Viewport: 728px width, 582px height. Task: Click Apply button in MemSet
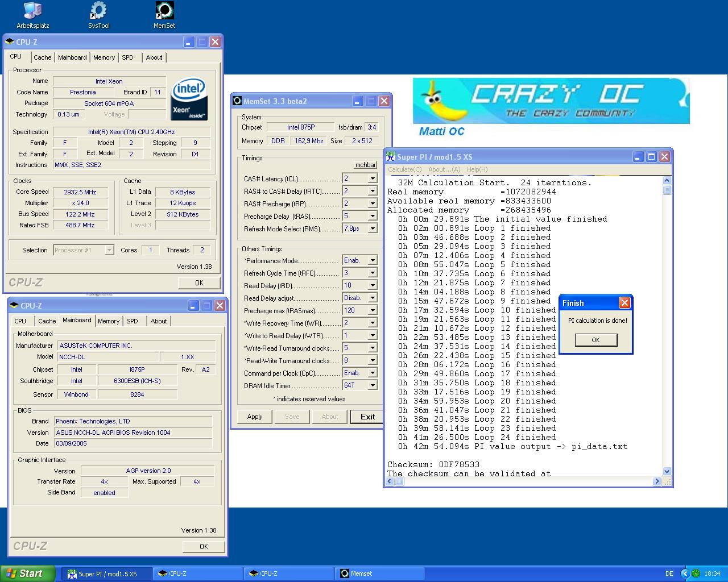click(255, 417)
